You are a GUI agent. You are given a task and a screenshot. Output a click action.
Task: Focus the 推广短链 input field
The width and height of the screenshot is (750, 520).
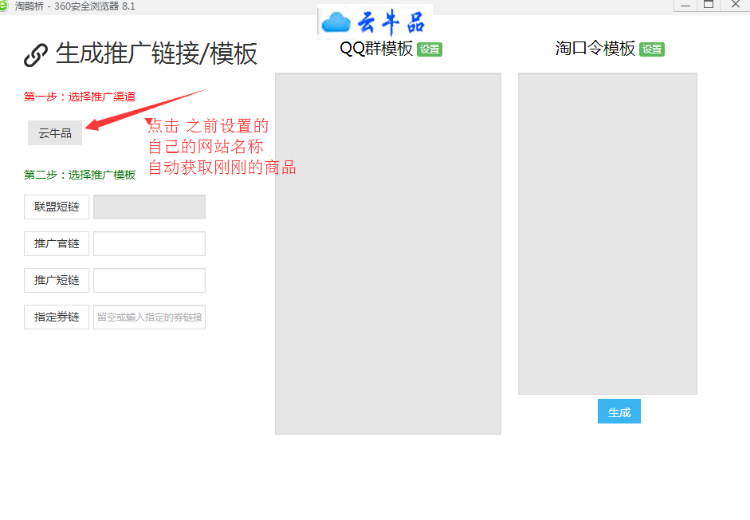(149, 280)
